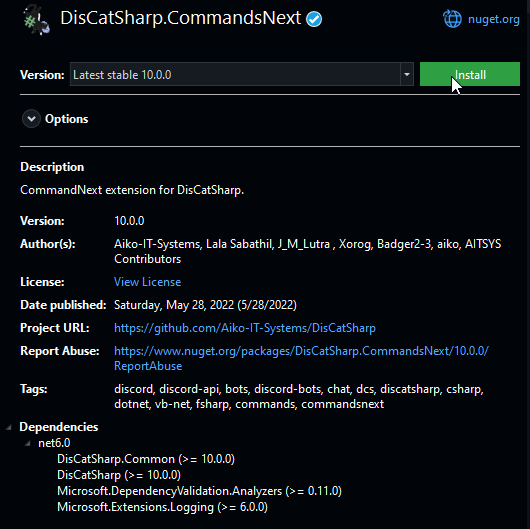Click the date published value May 28, 2022
The width and height of the screenshot is (530, 529).
tap(205, 305)
